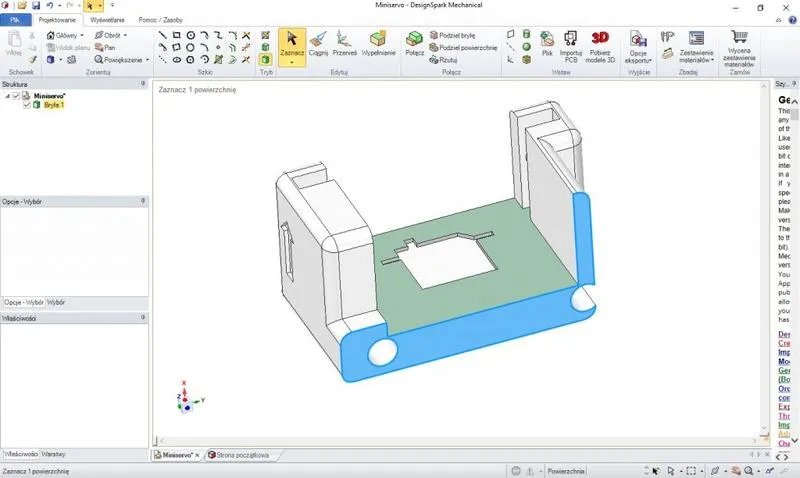Insert a sphere primitive
The width and height of the screenshot is (800, 478).
point(527,47)
